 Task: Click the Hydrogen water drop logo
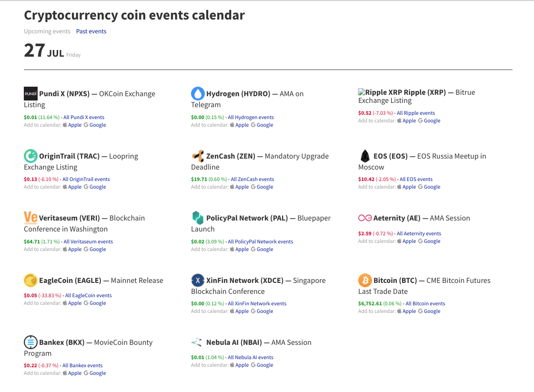tap(198, 93)
